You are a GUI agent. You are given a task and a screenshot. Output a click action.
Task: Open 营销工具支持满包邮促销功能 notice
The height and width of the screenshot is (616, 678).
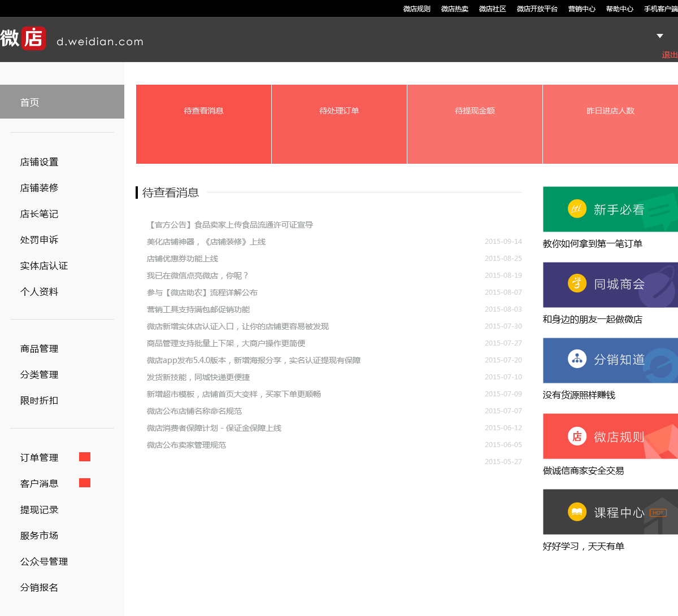point(198,309)
